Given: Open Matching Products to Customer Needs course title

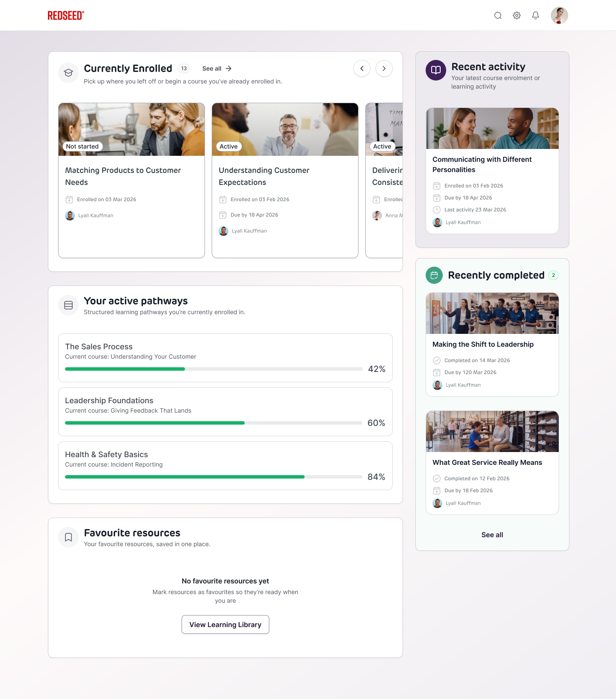Looking at the screenshot, I should [x=123, y=176].
